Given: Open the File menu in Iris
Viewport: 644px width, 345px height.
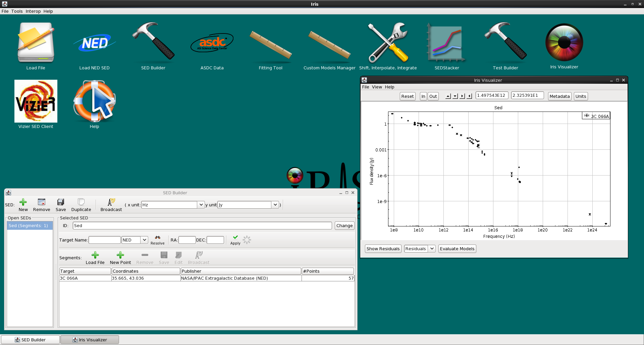Looking at the screenshot, I should click(5, 11).
